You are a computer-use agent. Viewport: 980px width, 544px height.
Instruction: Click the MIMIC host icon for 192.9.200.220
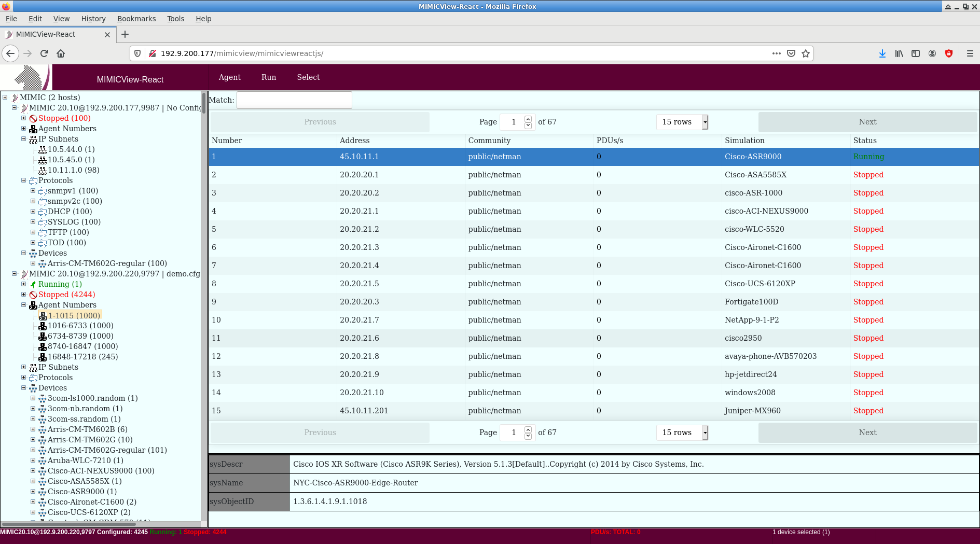[x=24, y=274]
